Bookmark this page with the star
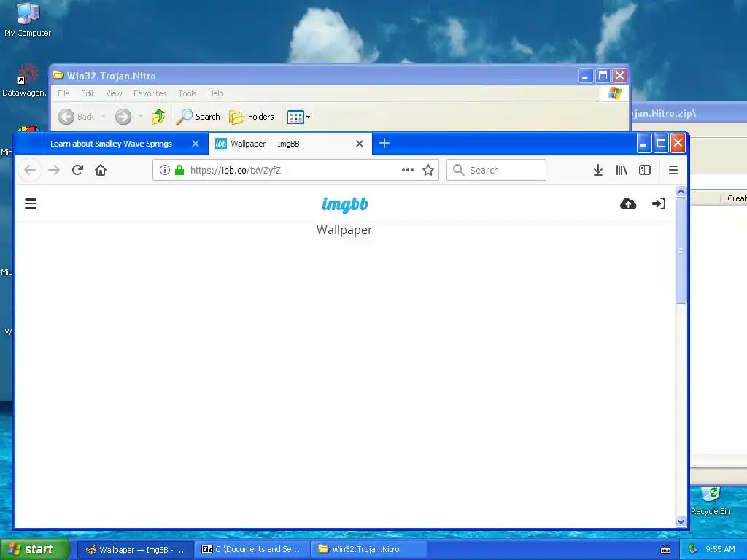 (428, 170)
